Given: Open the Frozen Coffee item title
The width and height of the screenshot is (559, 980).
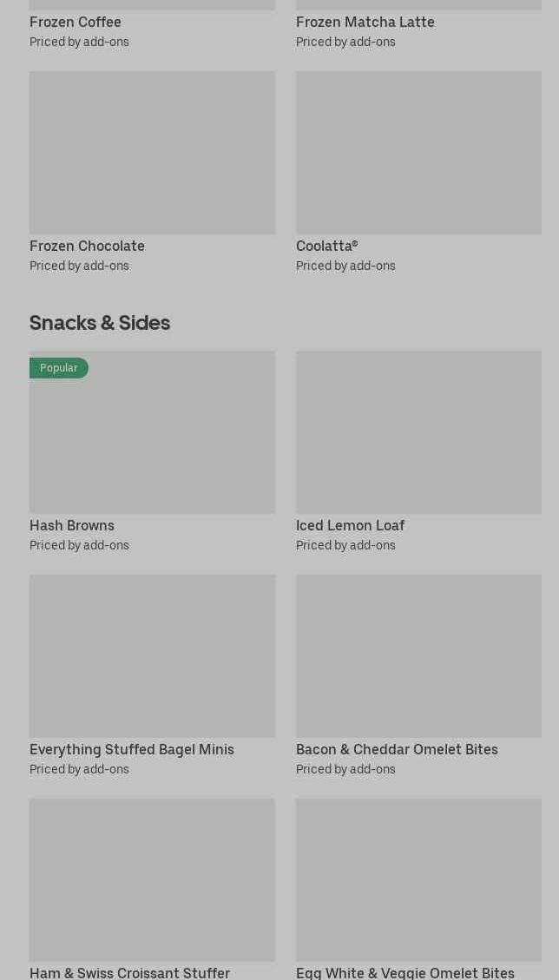Looking at the screenshot, I should point(76,22).
